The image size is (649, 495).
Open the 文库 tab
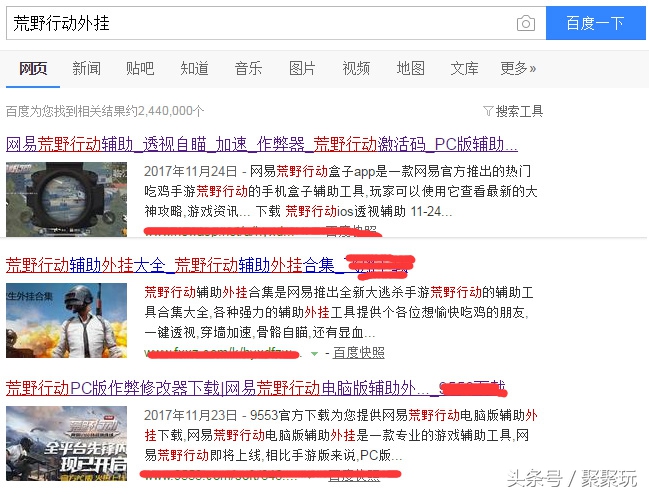464,68
